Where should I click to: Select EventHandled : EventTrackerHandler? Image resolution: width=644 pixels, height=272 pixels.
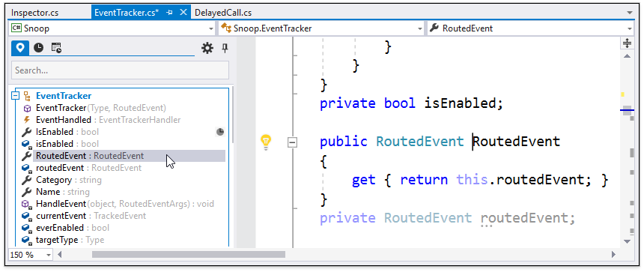tap(109, 120)
